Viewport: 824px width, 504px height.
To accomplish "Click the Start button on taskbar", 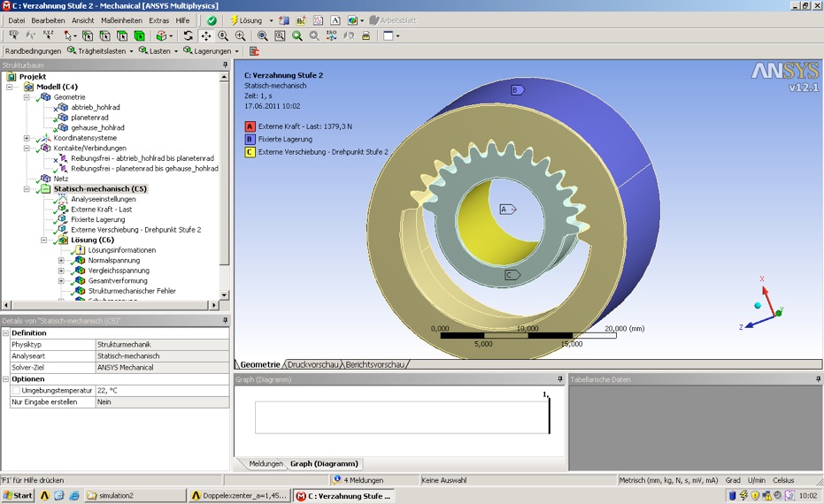I will coord(18,495).
